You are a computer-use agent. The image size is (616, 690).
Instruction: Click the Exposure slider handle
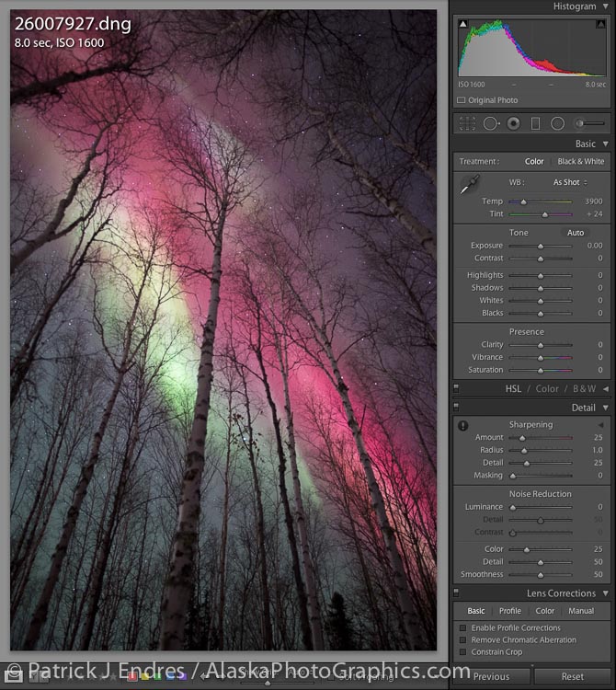tap(541, 246)
